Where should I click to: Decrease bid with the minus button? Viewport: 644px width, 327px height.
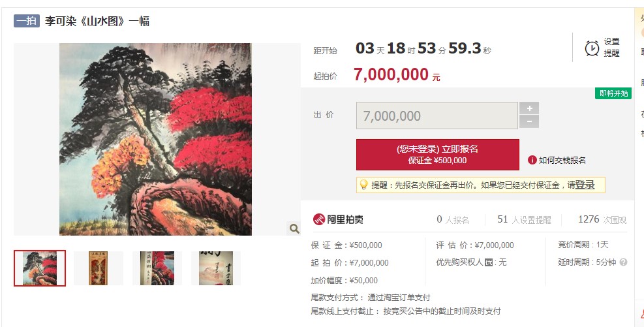click(529, 121)
